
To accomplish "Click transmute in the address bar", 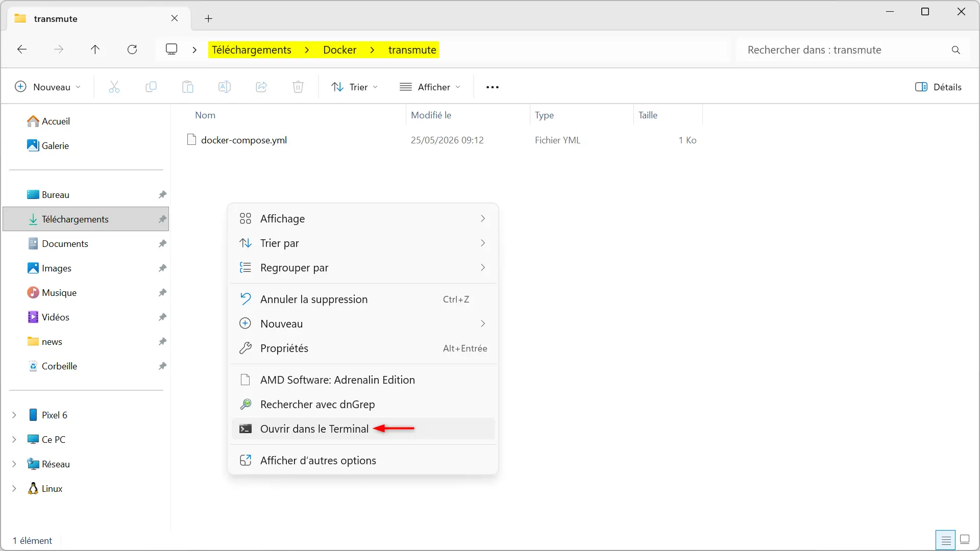I will point(412,50).
